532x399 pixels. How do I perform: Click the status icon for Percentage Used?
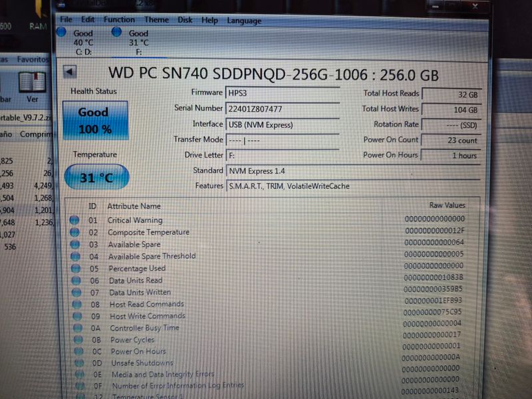[x=76, y=269]
